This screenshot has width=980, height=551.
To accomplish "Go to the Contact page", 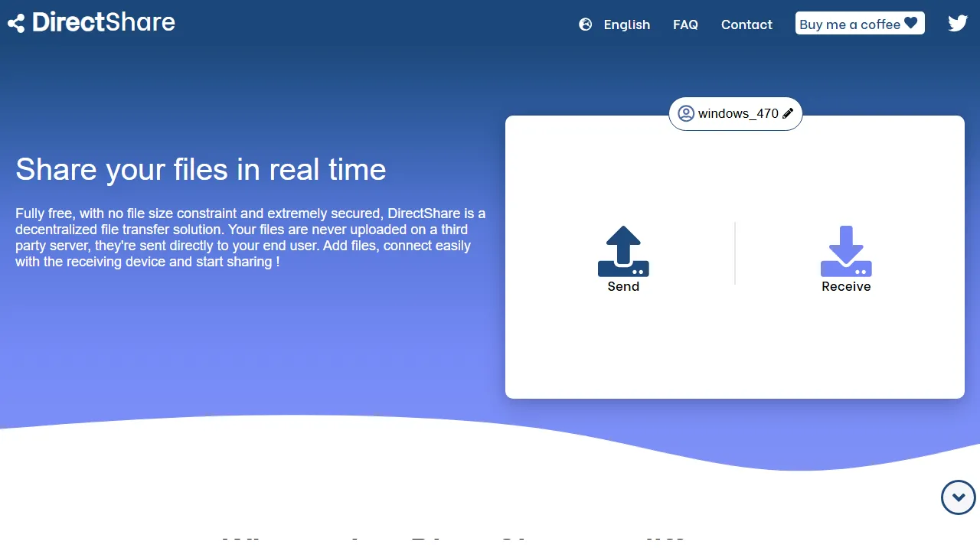I will click(746, 24).
